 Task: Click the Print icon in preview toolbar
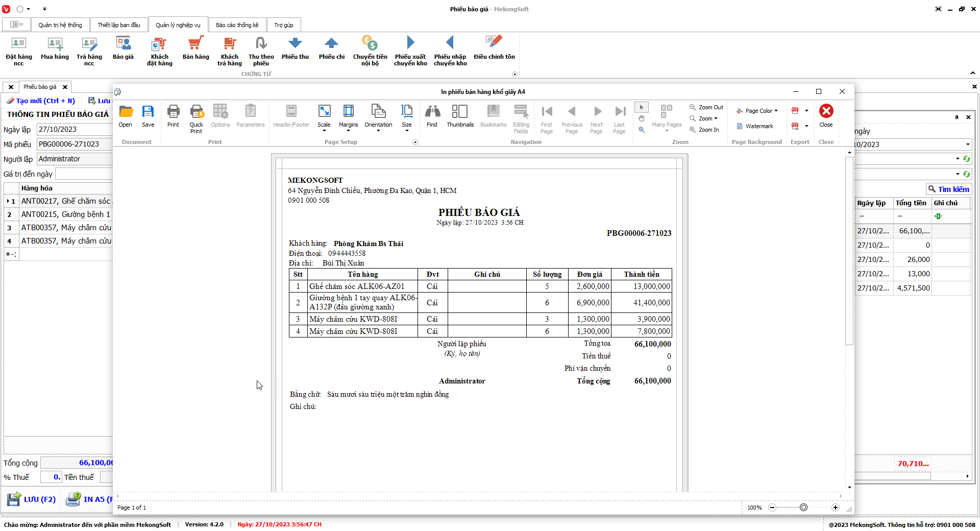click(x=173, y=116)
